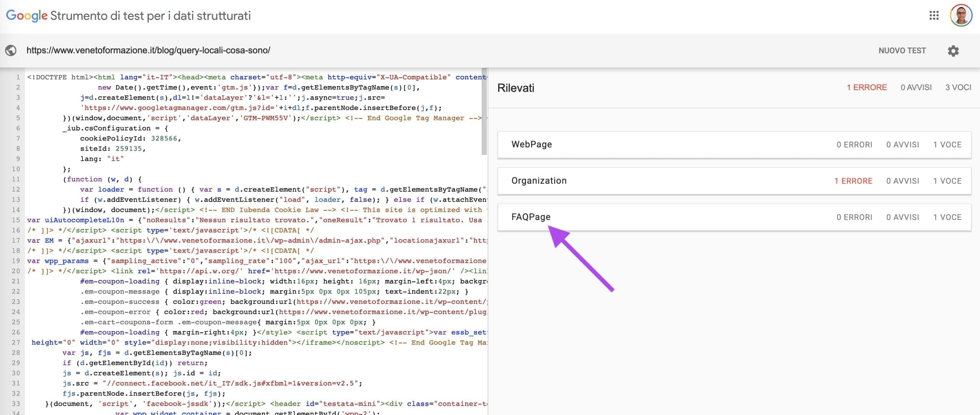Click the .em-coupon-success CSS line
980x415 pixels.
click(x=283, y=302)
